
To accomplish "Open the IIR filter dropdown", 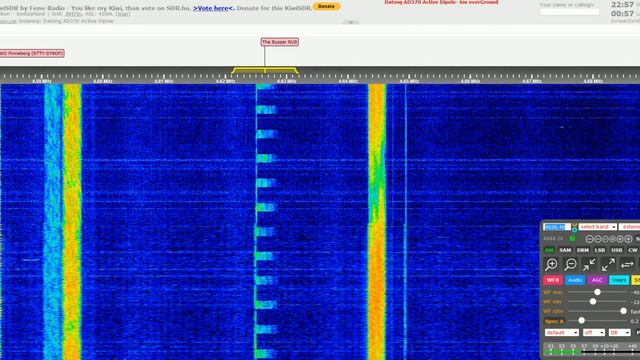I will tap(620, 333).
